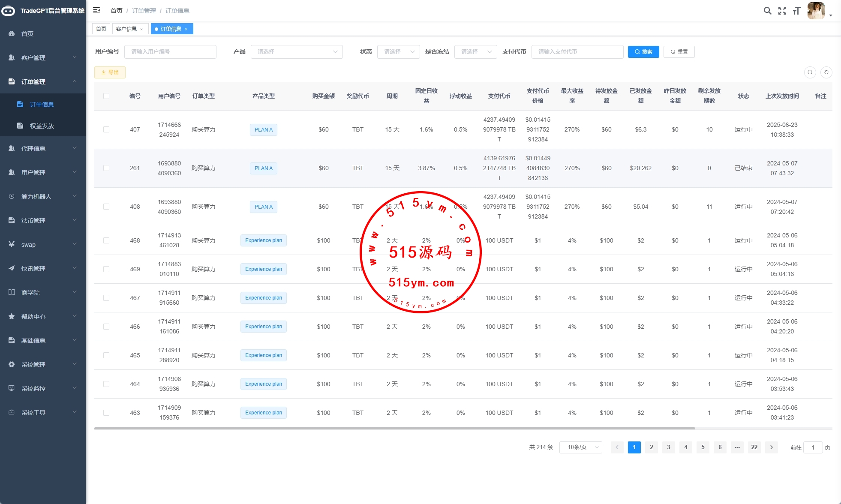841x504 pixels.
Task: Click the sidebar collapse hamburger icon
Action: [96, 10]
